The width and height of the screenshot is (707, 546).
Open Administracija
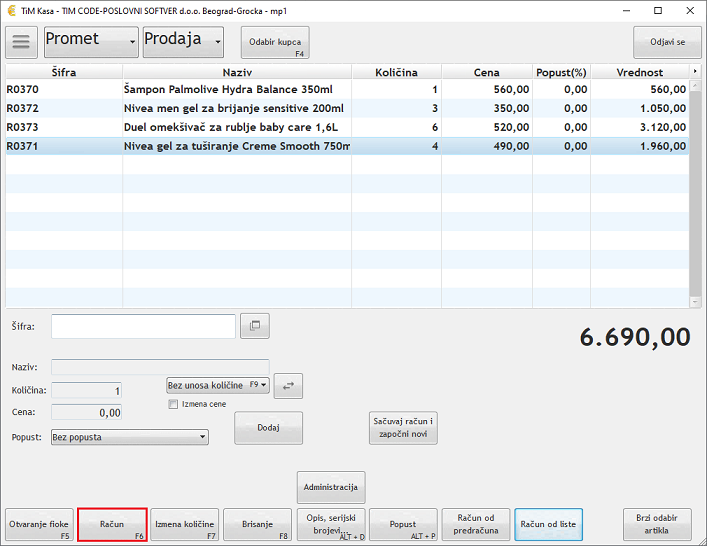click(x=331, y=487)
